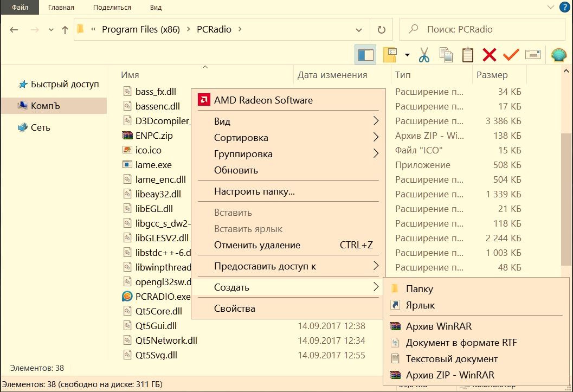Viewport: 573px width, 392px height.
Task: Click the Properties card toolbar icon
Action: tap(533, 55)
